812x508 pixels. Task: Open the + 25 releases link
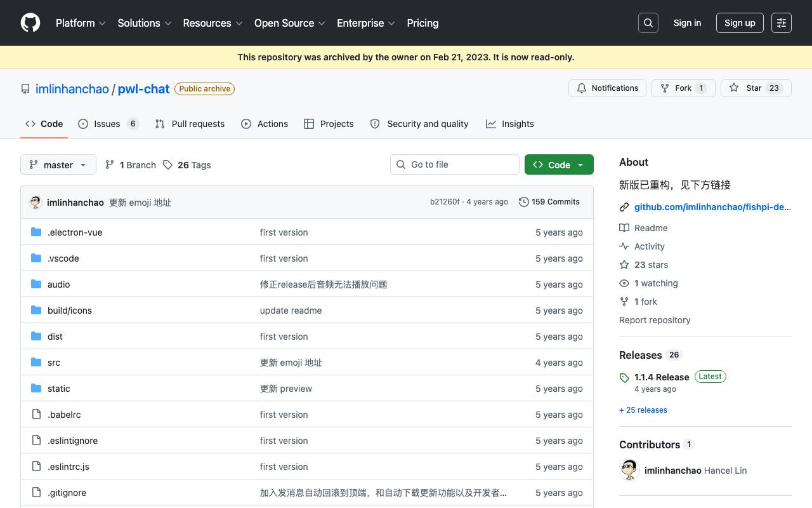(x=643, y=410)
